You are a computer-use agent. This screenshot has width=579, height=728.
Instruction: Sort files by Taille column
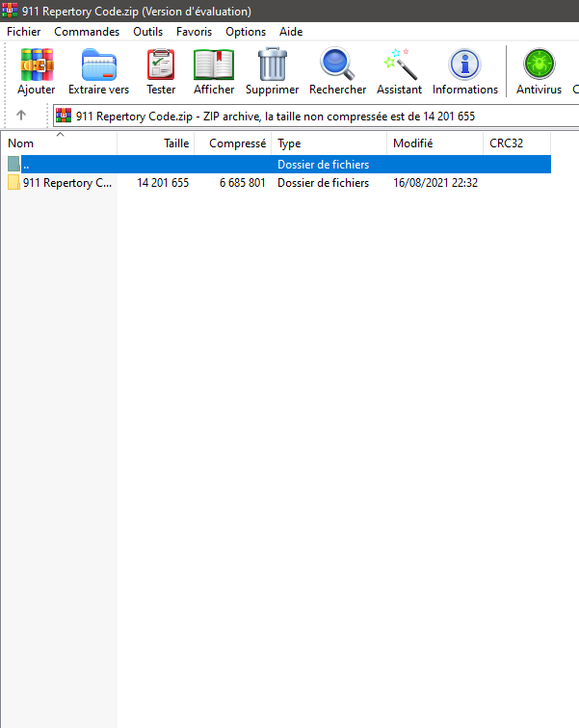click(x=156, y=143)
